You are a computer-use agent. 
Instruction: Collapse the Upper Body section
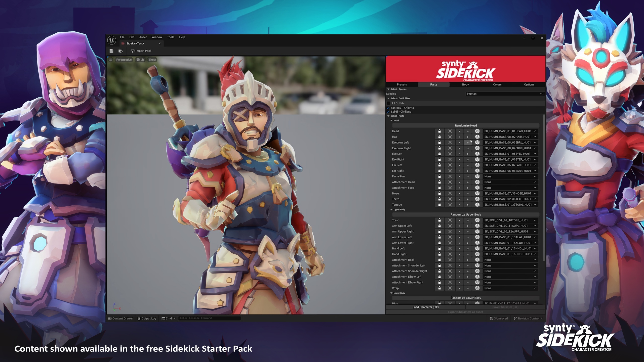click(x=391, y=210)
